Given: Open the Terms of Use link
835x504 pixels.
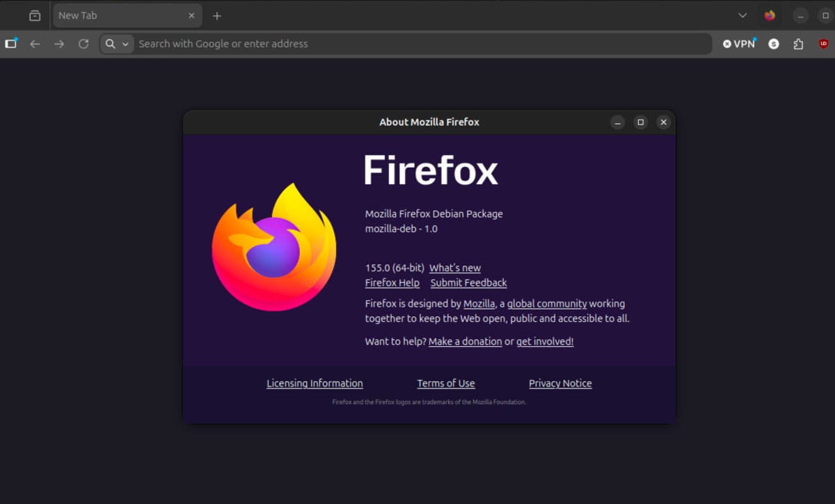Looking at the screenshot, I should pyautogui.click(x=446, y=383).
